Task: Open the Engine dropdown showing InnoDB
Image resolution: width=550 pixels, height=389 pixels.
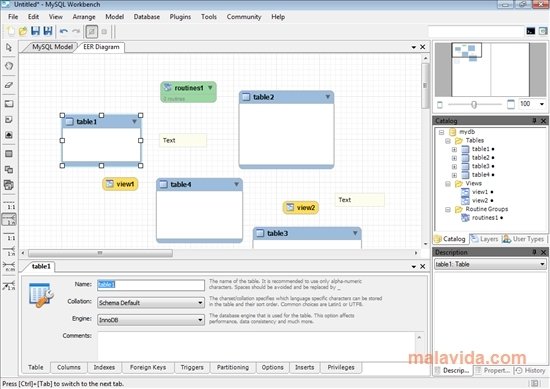Action: click(x=151, y=320)
